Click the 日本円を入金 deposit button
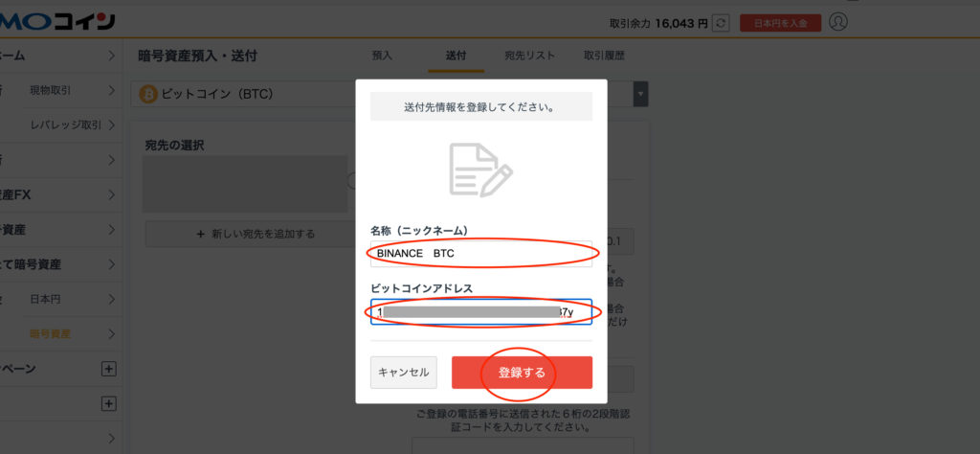The width and height of the screenshot is (980, 454). 780,24
